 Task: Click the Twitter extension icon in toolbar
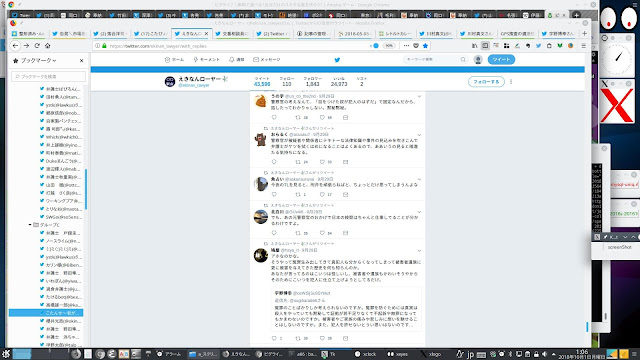pyautogui.click(x=538, y=46)
